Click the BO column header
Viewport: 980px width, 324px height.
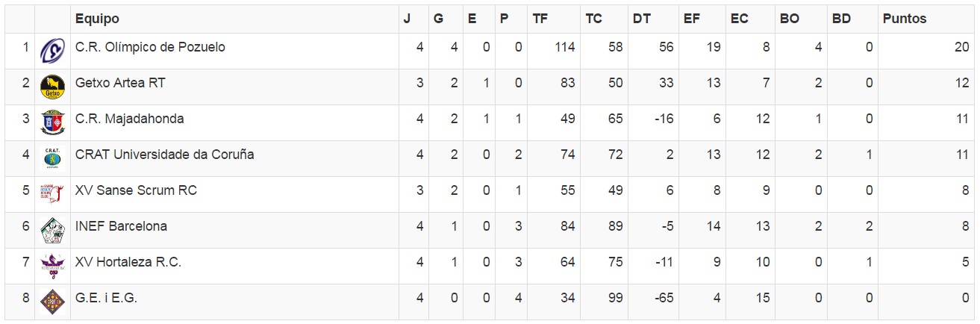coord(789,19)
